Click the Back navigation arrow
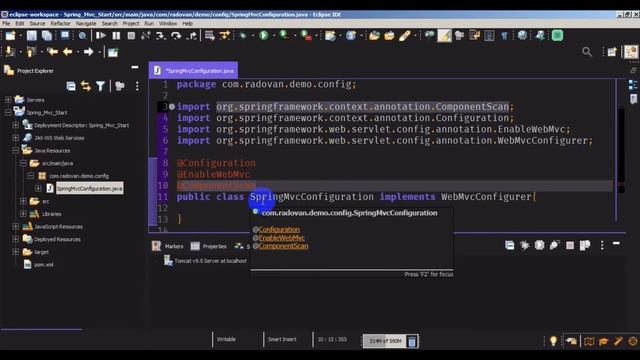The width and height of the screenshot is (640, 360). click(68, 52)
